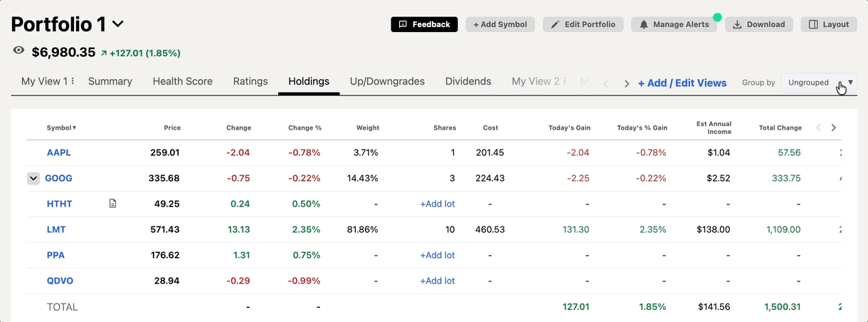Expand the GOOG row lots
The image size is (868, 322).
coord(33,178)
